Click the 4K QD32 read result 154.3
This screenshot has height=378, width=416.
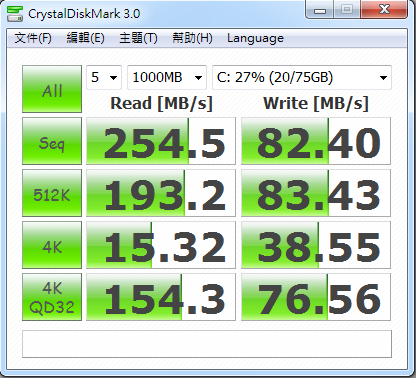click(x=161, y=297)
